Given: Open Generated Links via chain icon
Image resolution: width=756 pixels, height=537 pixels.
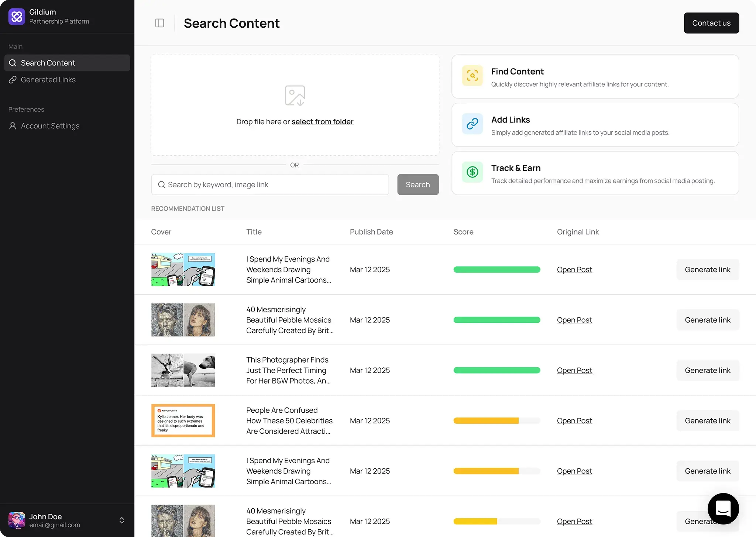Looking at the screenshot, I should pyautogui.click(x=13, y=80).
